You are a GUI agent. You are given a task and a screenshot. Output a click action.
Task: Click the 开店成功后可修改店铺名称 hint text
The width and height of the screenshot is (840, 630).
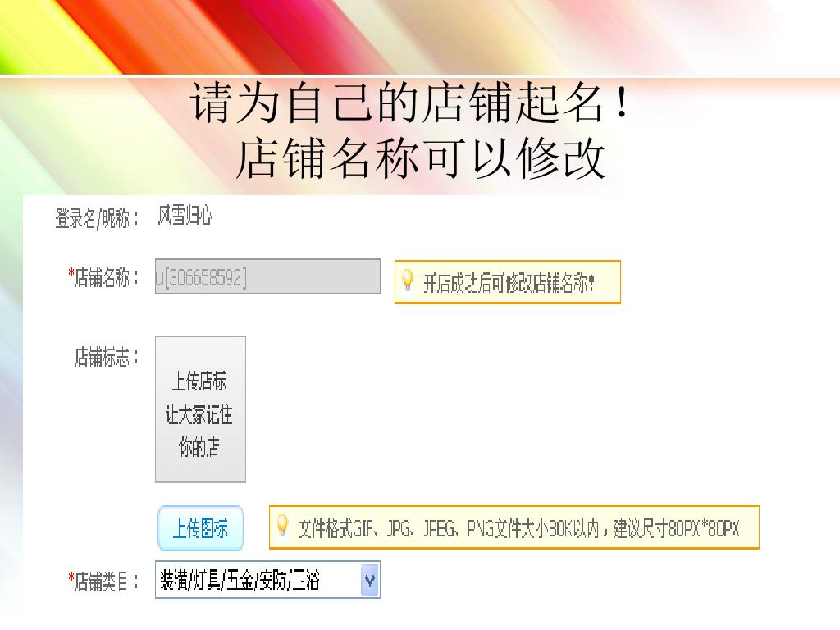(509, 283)
